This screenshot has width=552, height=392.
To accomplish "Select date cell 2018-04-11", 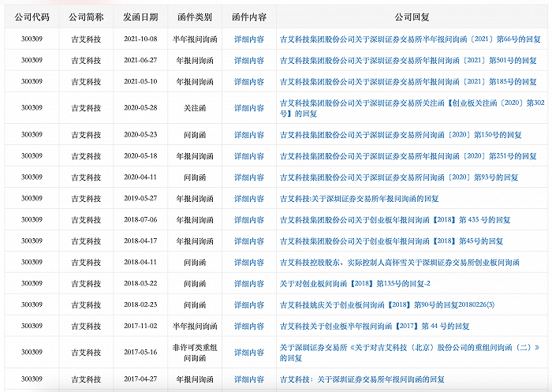I will click(x=140, y=262).
